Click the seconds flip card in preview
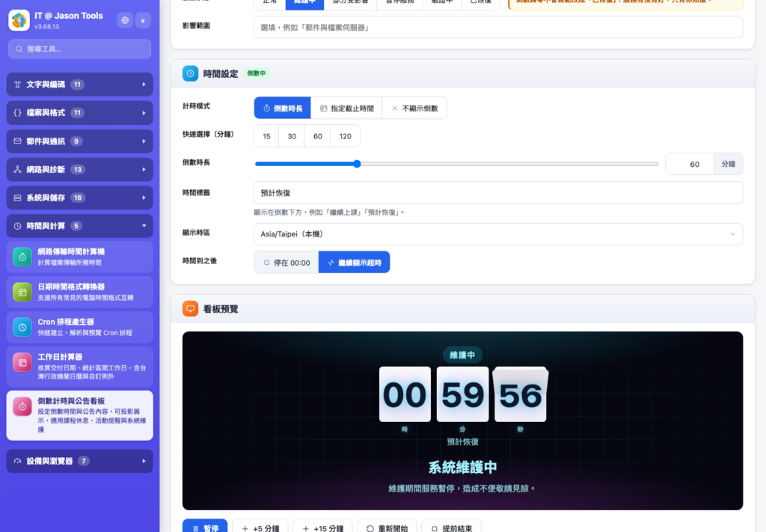The height and width of the screenshot is (532, 766). pyautogui.click(x=521, y=395)
